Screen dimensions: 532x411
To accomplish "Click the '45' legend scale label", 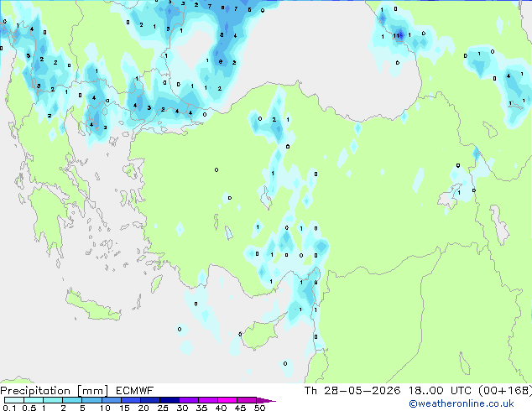I will tap(240, 408).
